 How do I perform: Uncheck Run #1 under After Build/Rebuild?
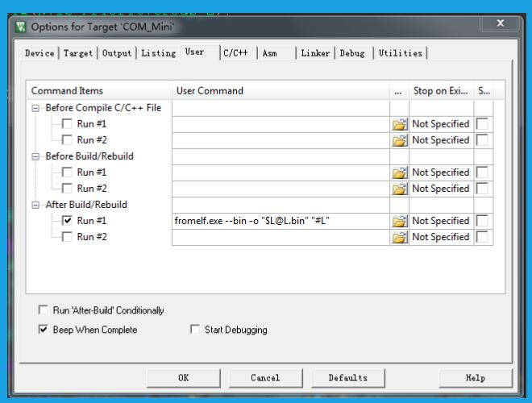67,221
